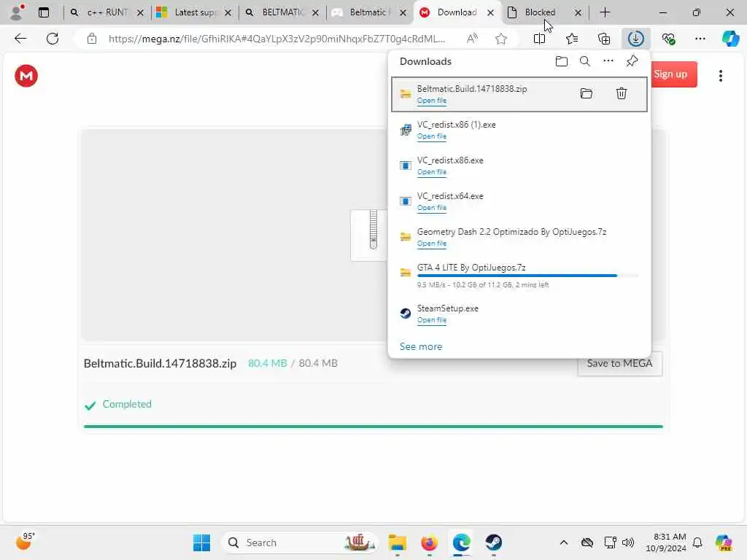Open the Edge profile avatar
The height and width of the screenshot is (560, 747).
(17, 12)
